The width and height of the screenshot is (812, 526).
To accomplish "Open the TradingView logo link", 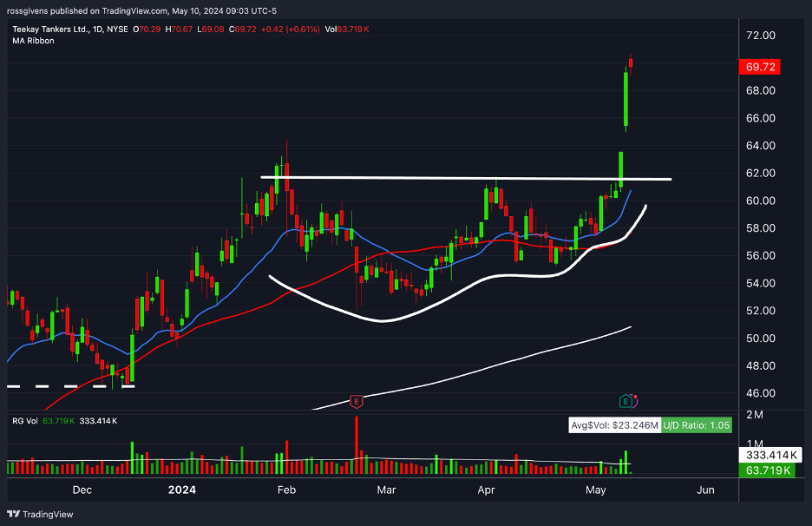I will tap(40, 514).
